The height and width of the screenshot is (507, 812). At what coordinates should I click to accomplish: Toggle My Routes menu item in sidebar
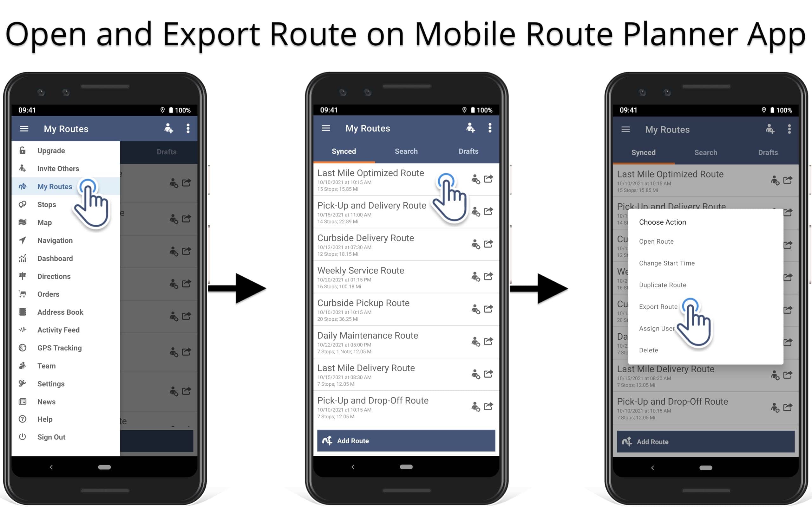point(55,186)
